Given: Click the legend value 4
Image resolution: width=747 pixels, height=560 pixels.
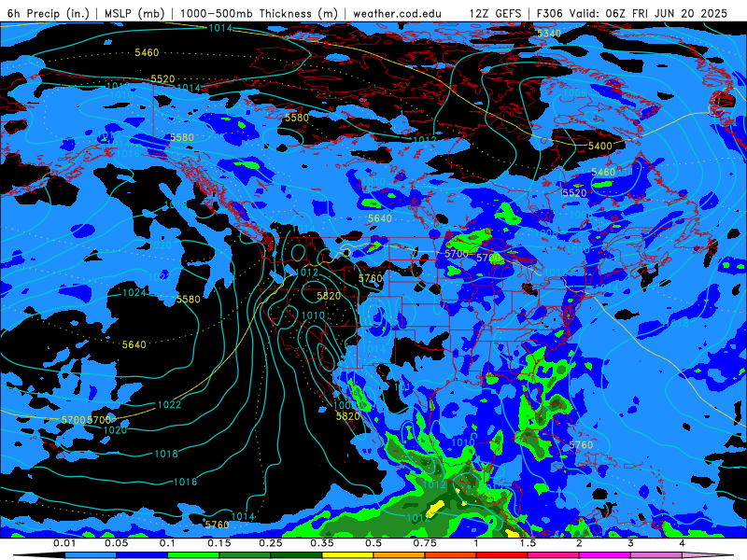Looking at the screenshot, I should 683,543.
